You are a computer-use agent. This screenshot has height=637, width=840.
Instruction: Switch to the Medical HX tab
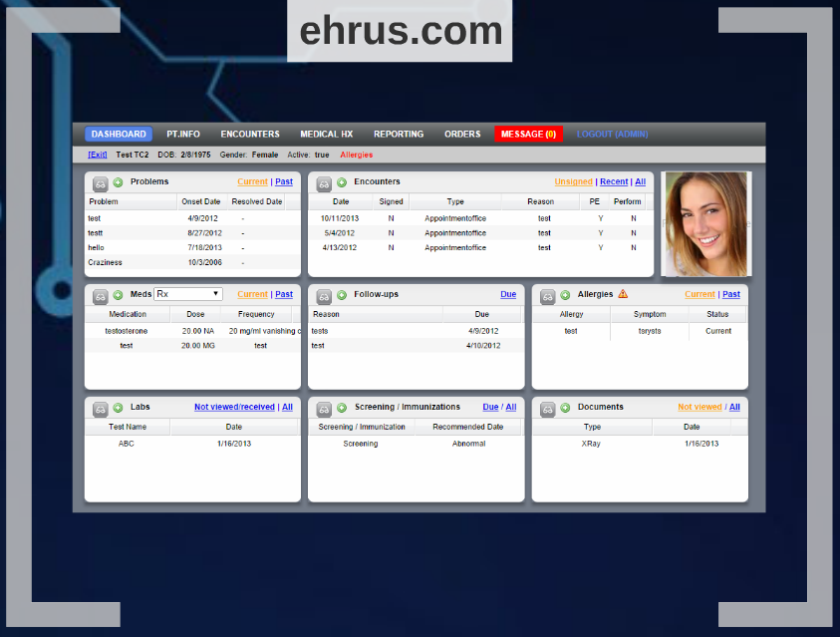pyautogui.click(x=326, y=135)
